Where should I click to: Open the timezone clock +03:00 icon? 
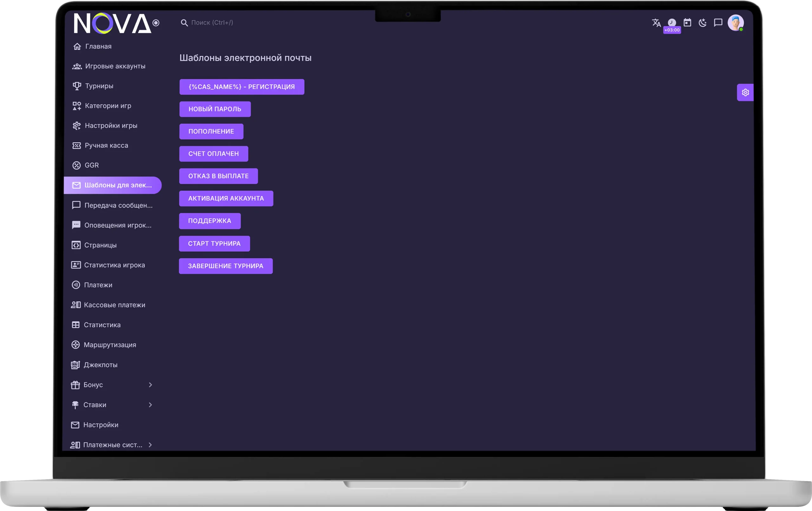pyautogui.click(x=672, y=23)
